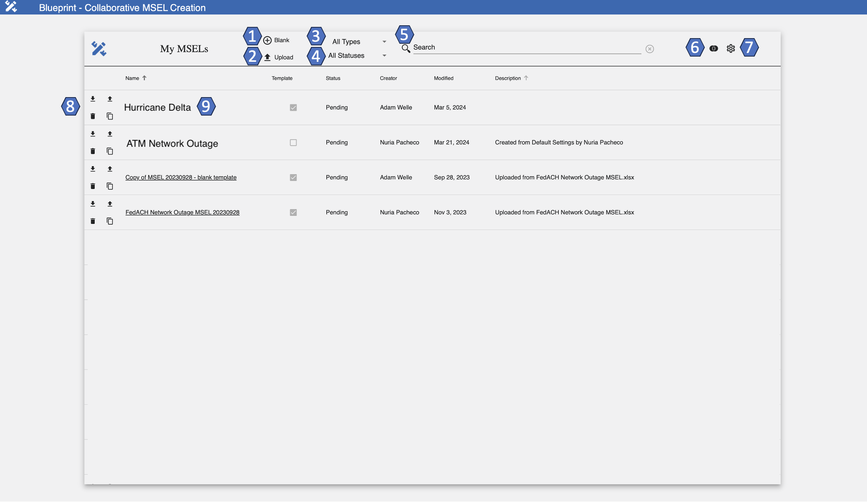This screenshot has height=504, width=867.
Task: Open application settings via the gear icon
Action: coord(731,49)
